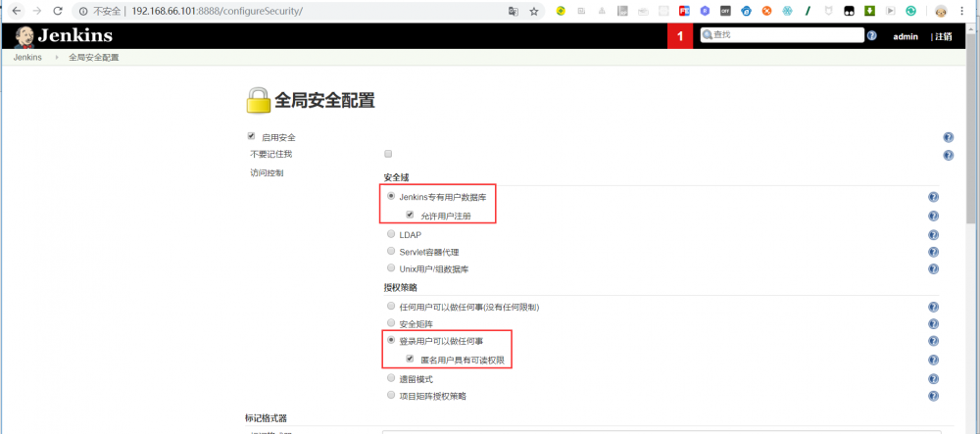
Task: Click the browser address bar URL
Action: click(217, 11)
